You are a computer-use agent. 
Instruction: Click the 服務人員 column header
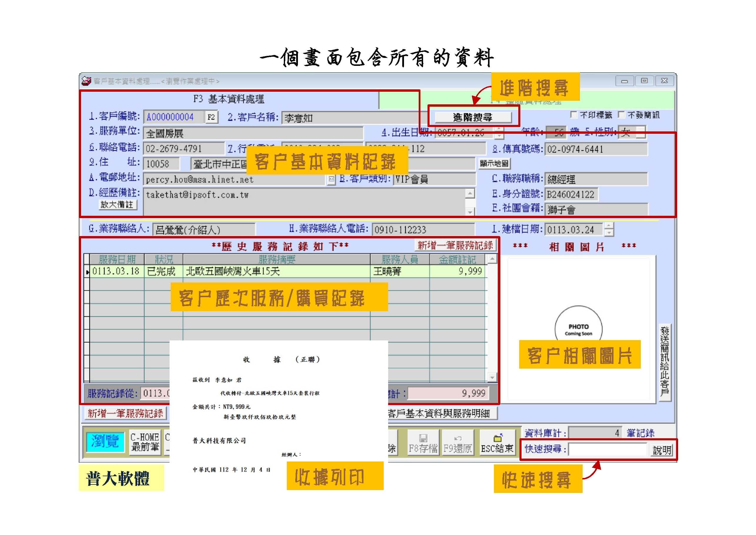tap(400, 259)
